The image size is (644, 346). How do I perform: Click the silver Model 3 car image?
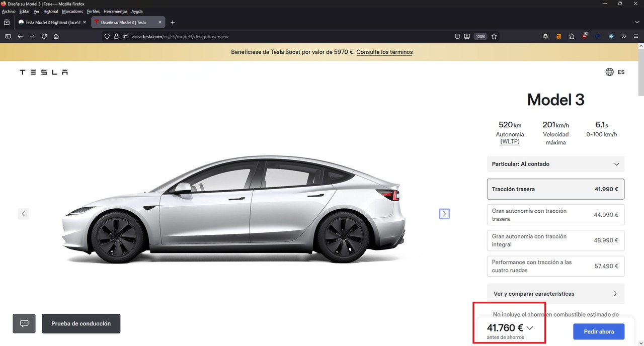click(x=233, y=210)
